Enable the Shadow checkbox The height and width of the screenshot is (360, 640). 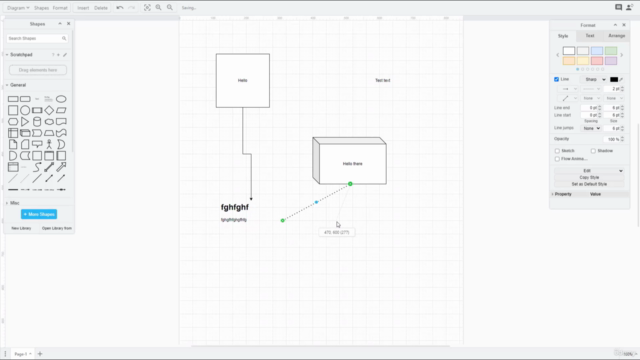(593, 151)
